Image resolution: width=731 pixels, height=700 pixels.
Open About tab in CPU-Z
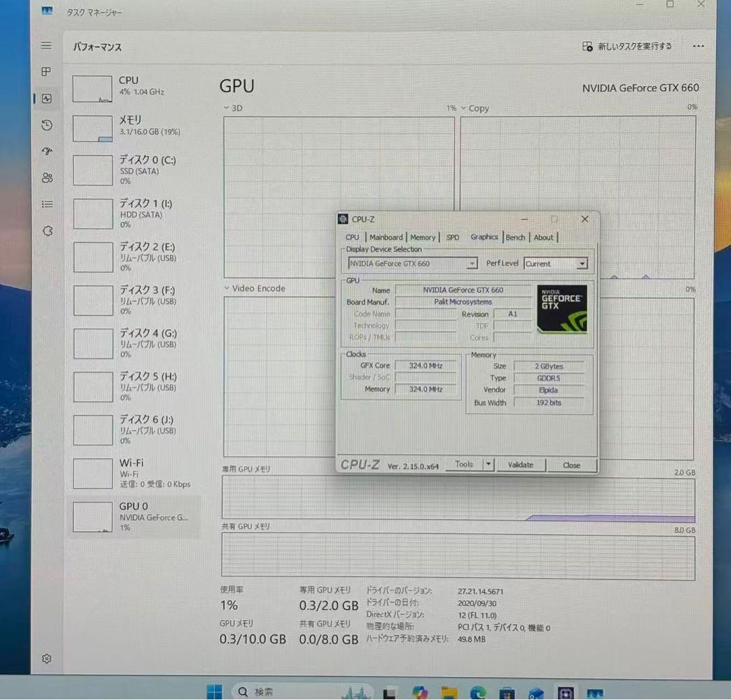pyautogui.click(x=543, y=237)
